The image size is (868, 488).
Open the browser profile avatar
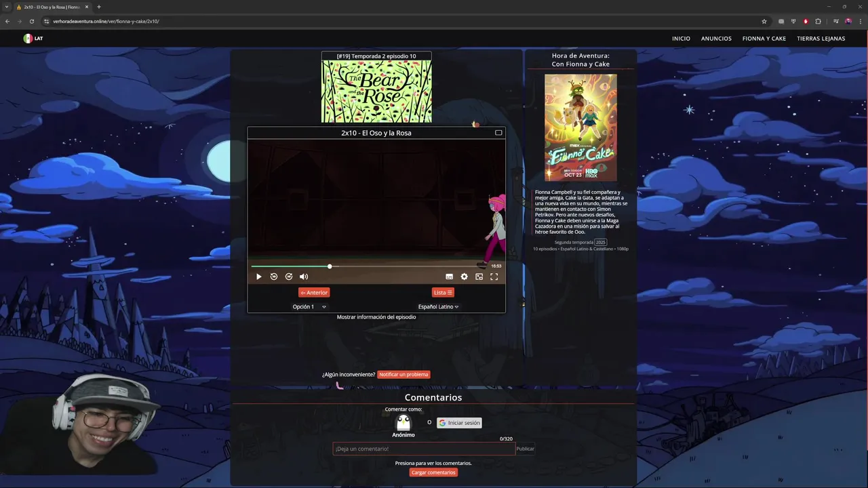[848, 21]
